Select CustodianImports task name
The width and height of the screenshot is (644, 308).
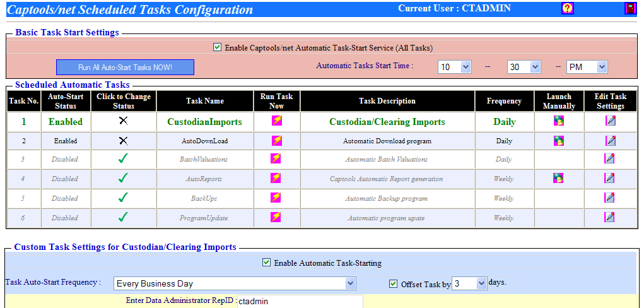[x=204, y=122]
